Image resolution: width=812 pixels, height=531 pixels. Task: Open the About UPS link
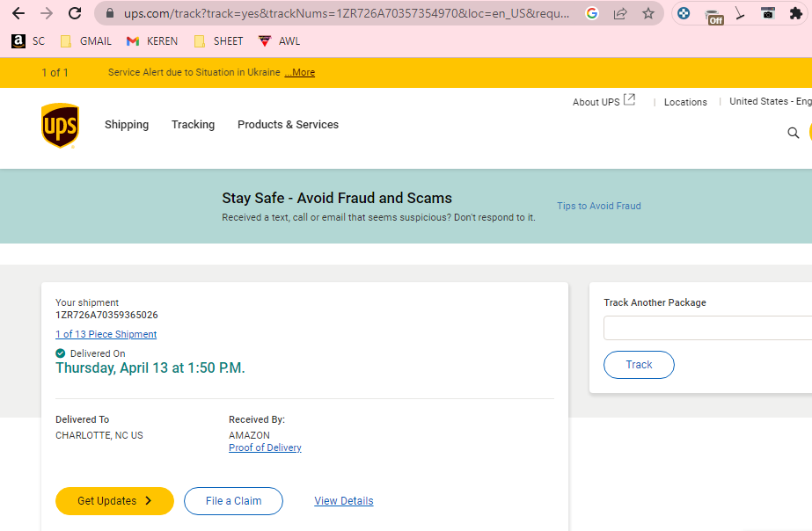596,102
